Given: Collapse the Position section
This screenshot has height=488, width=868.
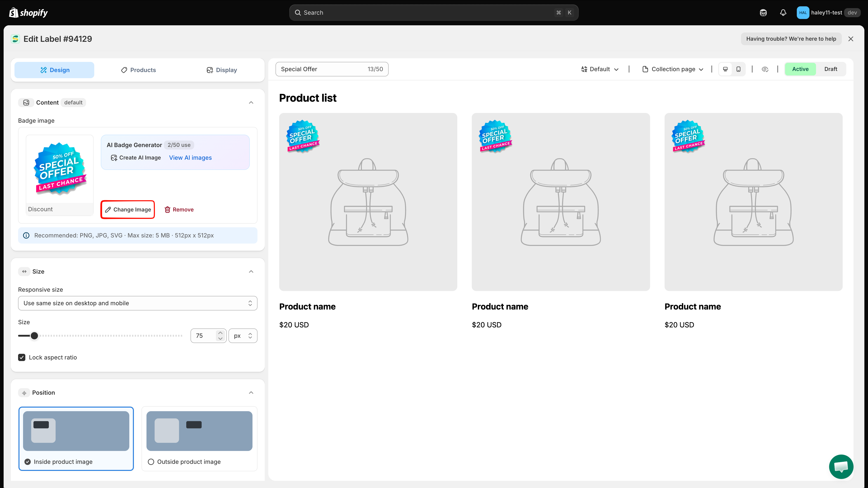Looking at the screenshot, I should [x=251, y=393].
